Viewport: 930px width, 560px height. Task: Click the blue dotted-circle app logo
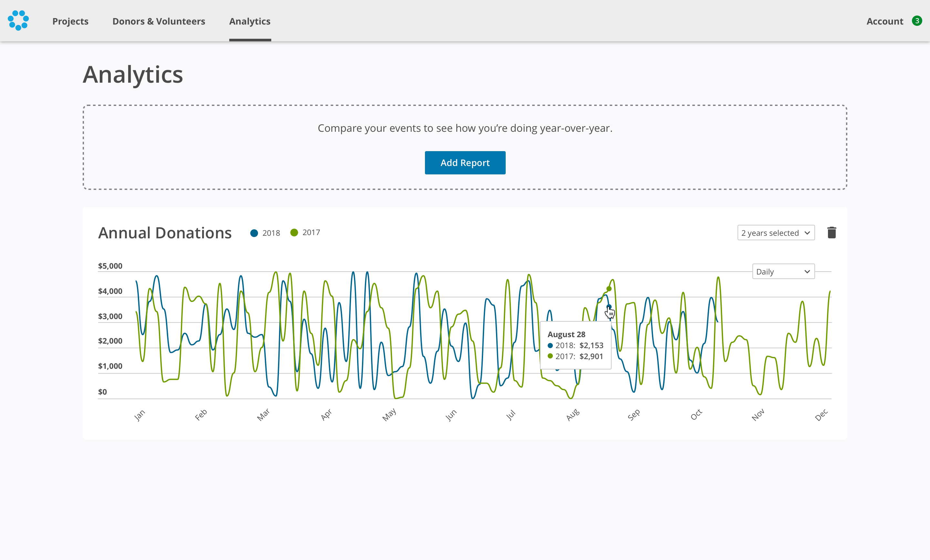coord(18,20)
